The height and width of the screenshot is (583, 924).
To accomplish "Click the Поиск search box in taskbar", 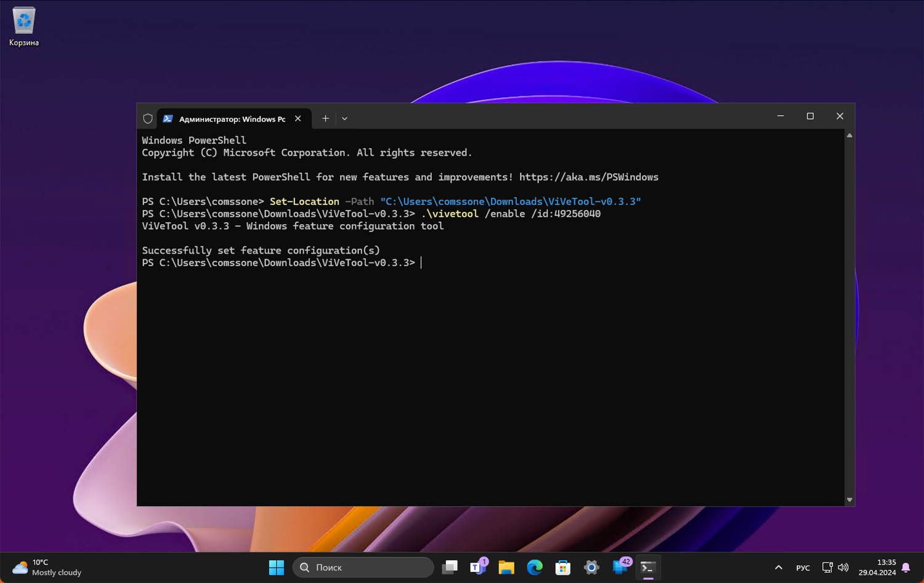I will click(x=363, y=567).
